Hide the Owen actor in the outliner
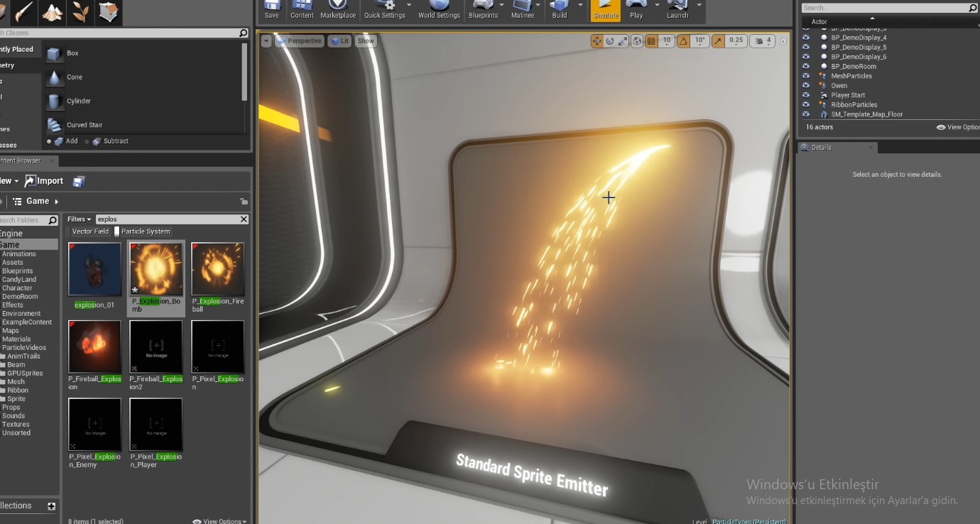The height and width of the screenshot is (524, 980). coord(805,85)
